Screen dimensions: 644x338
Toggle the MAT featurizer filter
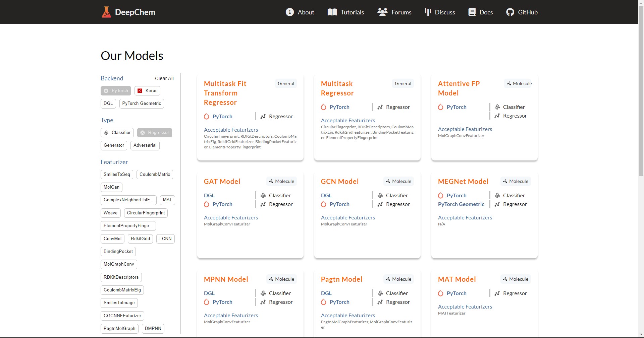(x=167, y=200)
